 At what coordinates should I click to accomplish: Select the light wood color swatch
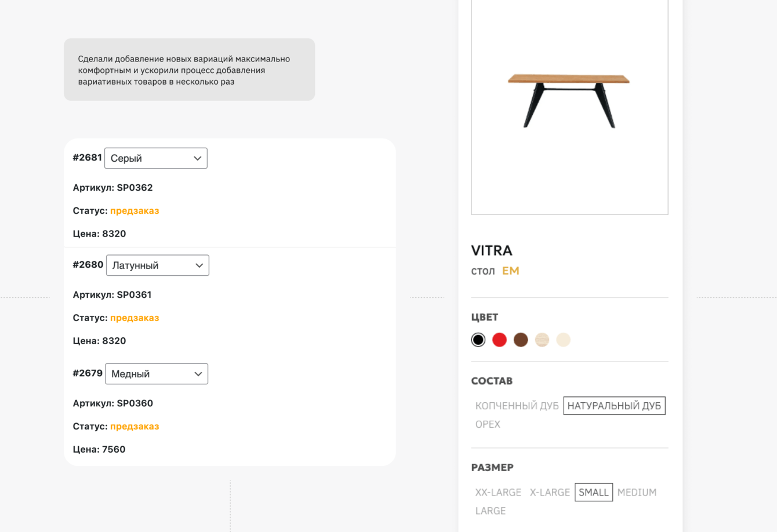pyautogui.click(x=542, y=340)
